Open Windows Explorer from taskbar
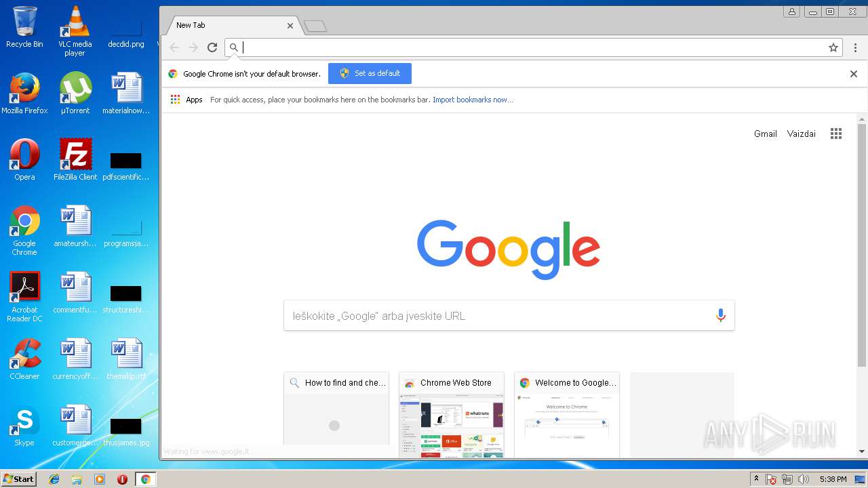This screenshot has height=488, width=868. coord(77,479)
